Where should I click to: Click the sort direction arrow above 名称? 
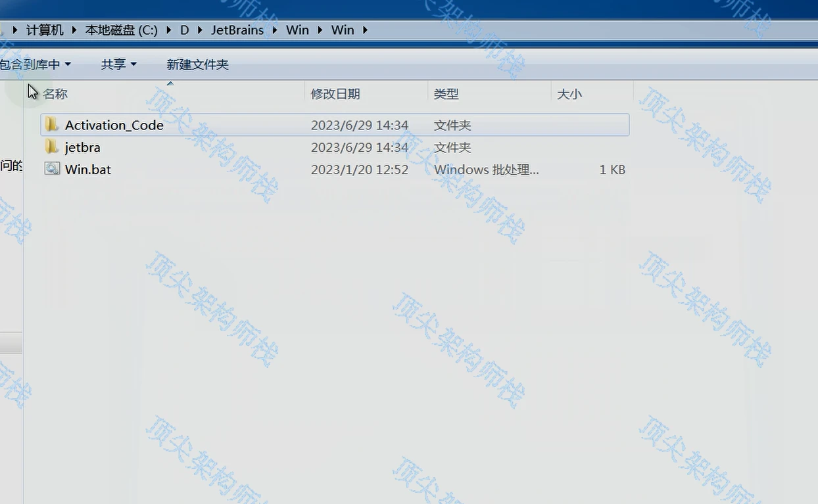[170, 83]
